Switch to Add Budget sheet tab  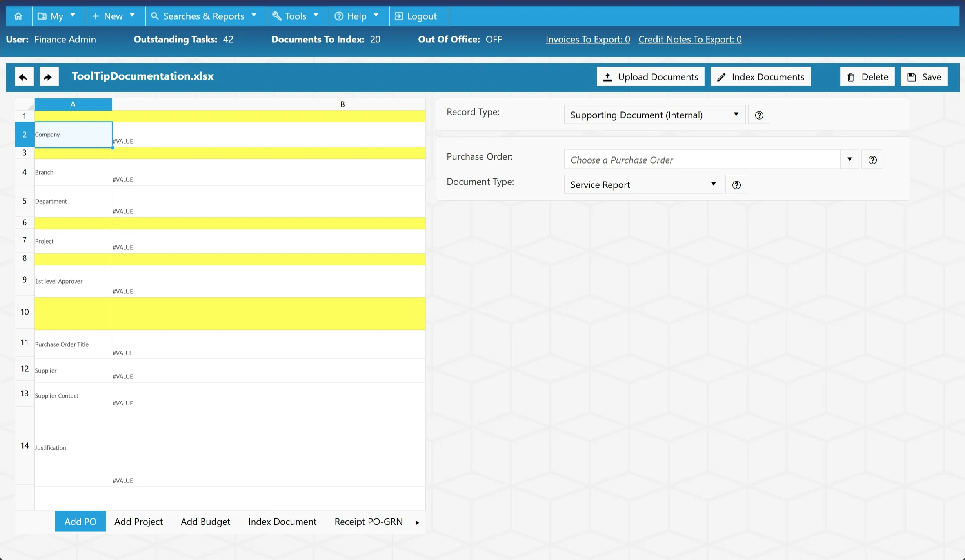coord(205,522)
